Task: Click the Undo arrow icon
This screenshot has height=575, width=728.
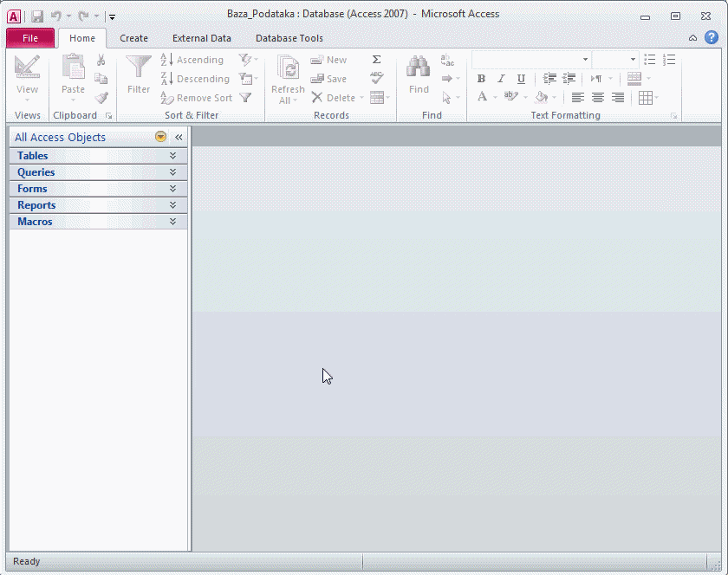Action: tap(56, 16)
